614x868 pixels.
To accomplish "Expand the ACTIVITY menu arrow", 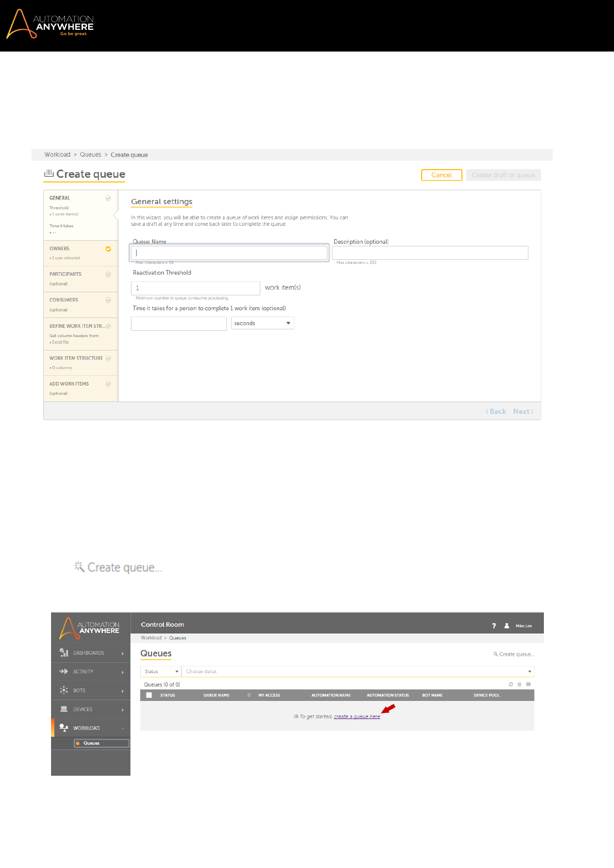I will tap(123, 672).
